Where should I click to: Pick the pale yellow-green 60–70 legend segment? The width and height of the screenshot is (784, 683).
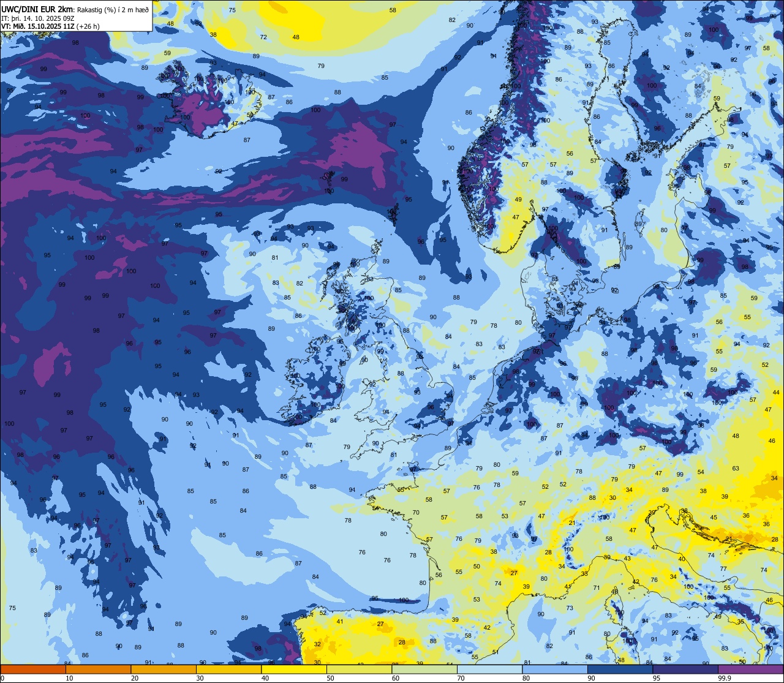[x=424, y=669]
